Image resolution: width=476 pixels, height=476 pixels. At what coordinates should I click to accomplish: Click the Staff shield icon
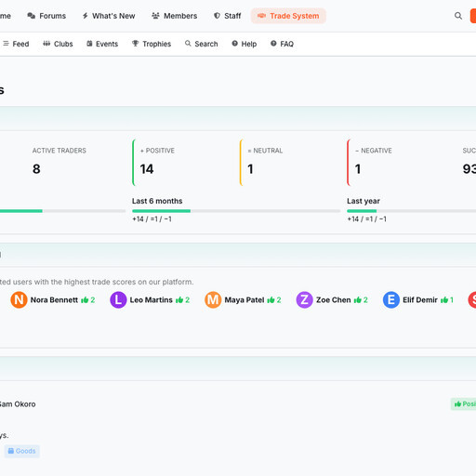pos(217,16)
